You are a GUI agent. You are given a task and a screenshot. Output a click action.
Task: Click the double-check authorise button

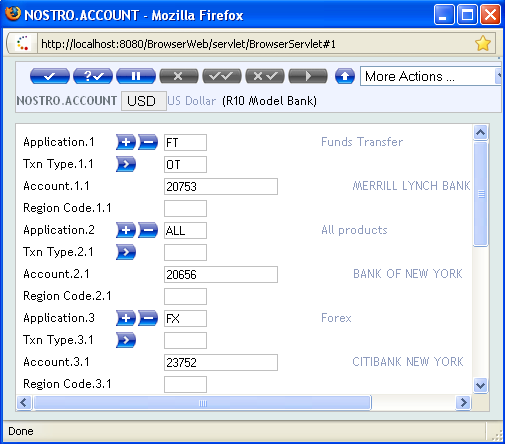tap(222, 76)
